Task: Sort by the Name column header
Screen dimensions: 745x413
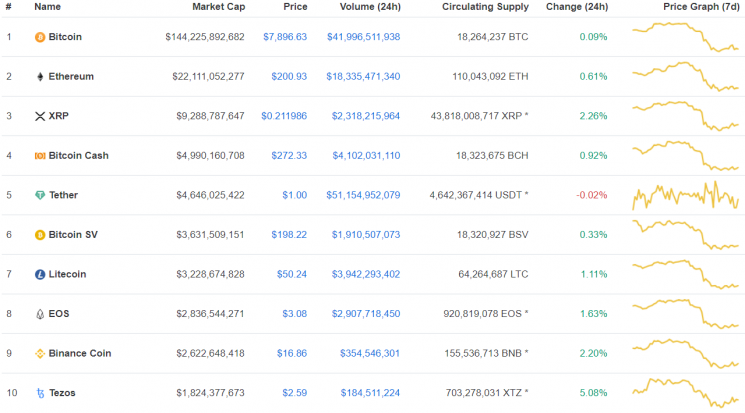Action: coord(48,7)
